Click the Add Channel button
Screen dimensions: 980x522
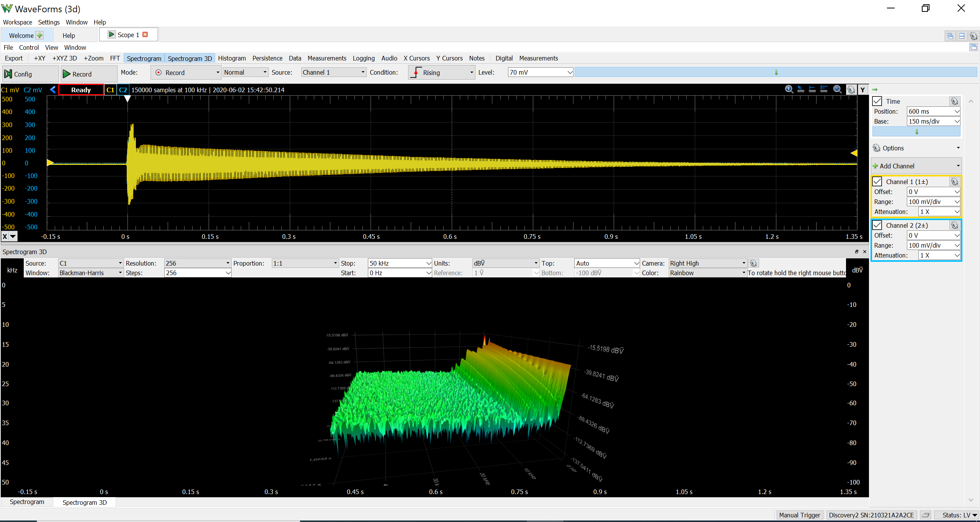(916, 166)
